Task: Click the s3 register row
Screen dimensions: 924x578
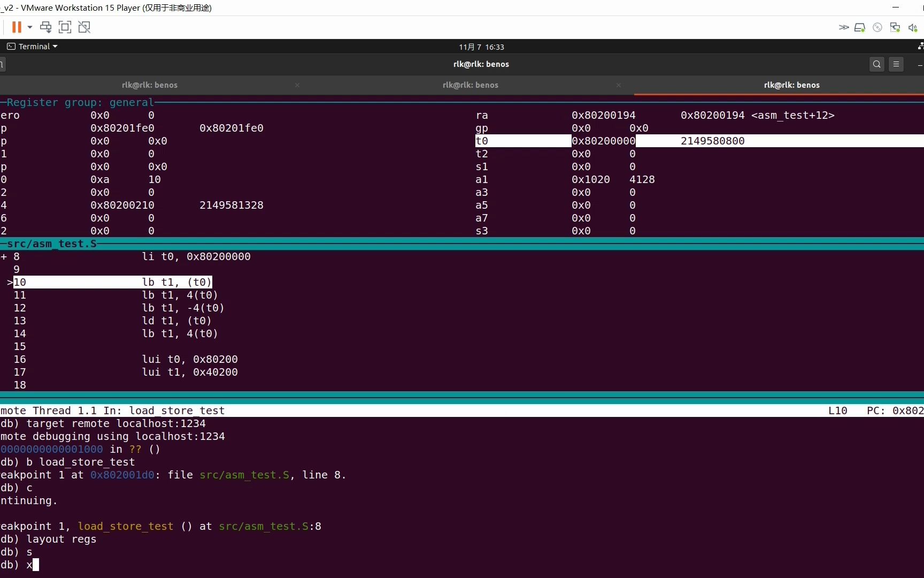Action: click(x=556, y=231)
